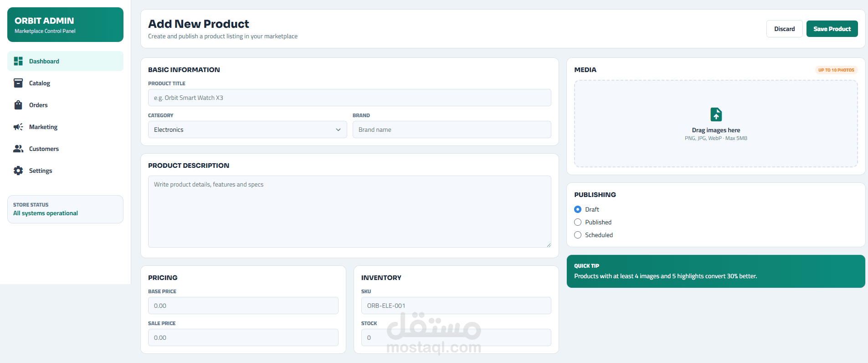Select the Published radio button
The image size is (868, 363).
(x=578, y=222)
